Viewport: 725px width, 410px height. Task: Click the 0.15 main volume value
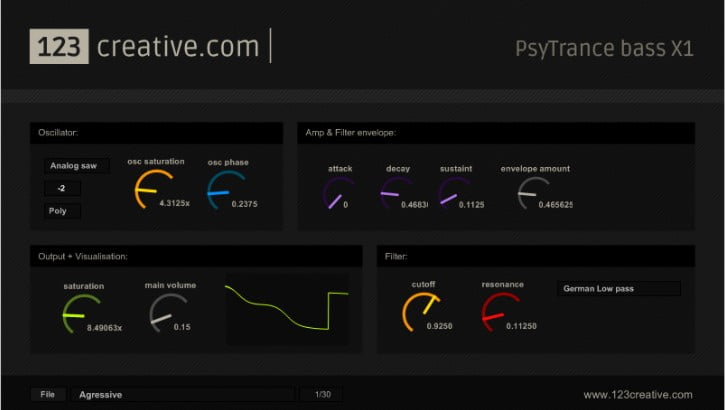(182, 327)
